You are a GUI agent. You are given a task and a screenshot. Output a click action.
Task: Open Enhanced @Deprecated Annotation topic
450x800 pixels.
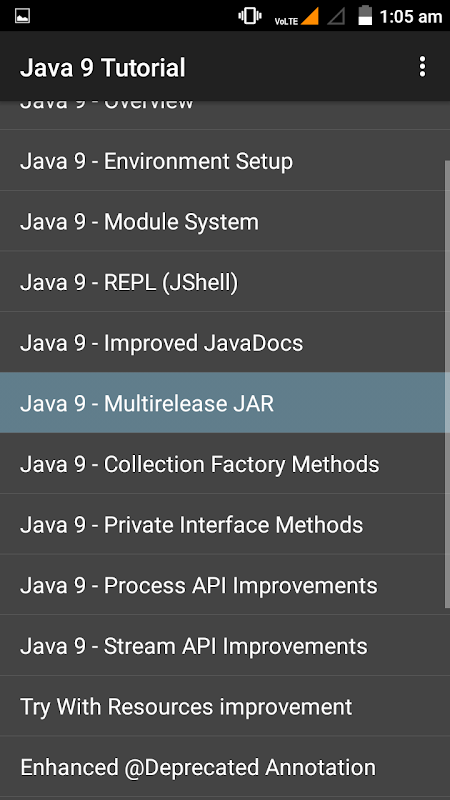pyautogui.click(x=225, y=767)
